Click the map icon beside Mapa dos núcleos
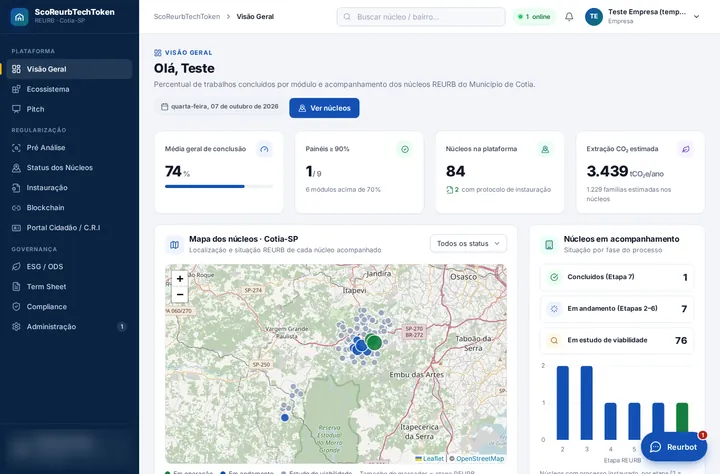This screenshot has height=474, width=720. (174, 245)
